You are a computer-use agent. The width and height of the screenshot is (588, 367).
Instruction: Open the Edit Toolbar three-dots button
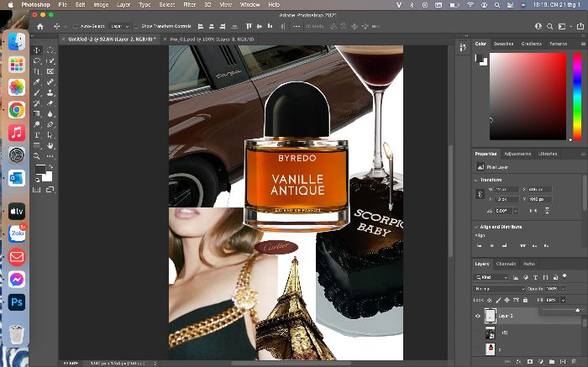tap(50, 156)
